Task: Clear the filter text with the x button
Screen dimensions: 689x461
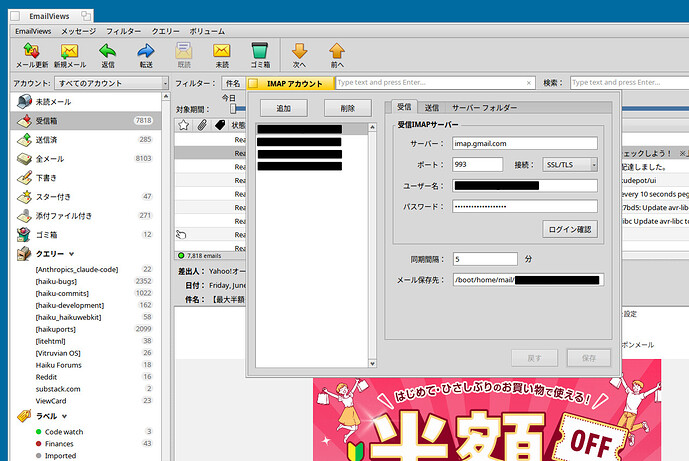Action: 529,83
